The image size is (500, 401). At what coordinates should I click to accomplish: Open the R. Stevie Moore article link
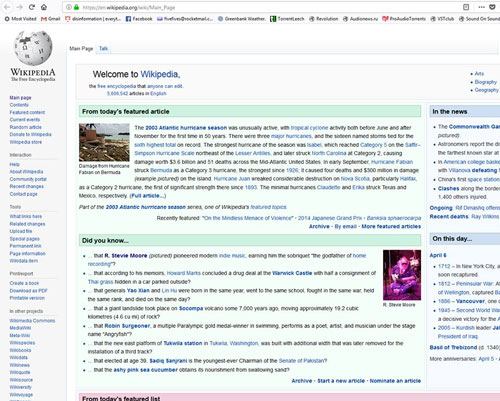coord(126,256)
